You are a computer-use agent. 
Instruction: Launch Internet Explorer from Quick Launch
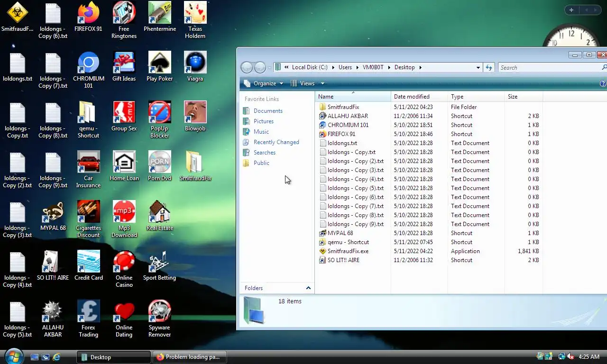(57, 357)
